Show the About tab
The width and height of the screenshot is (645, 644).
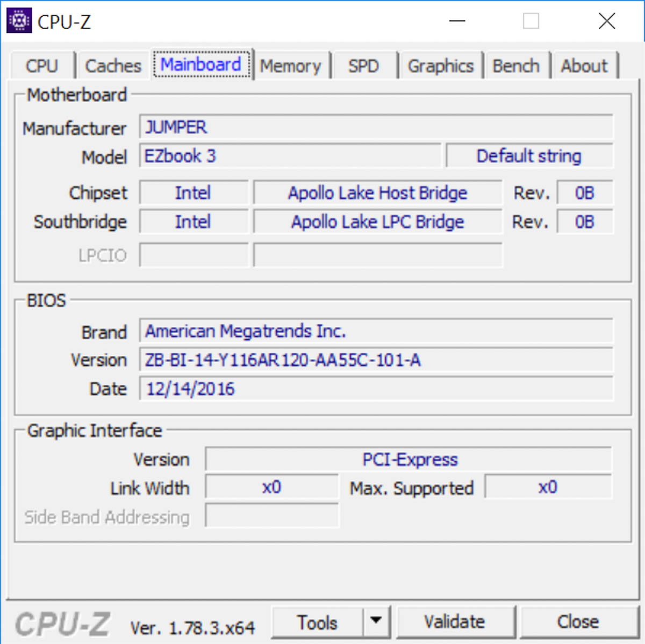[584, 66]
